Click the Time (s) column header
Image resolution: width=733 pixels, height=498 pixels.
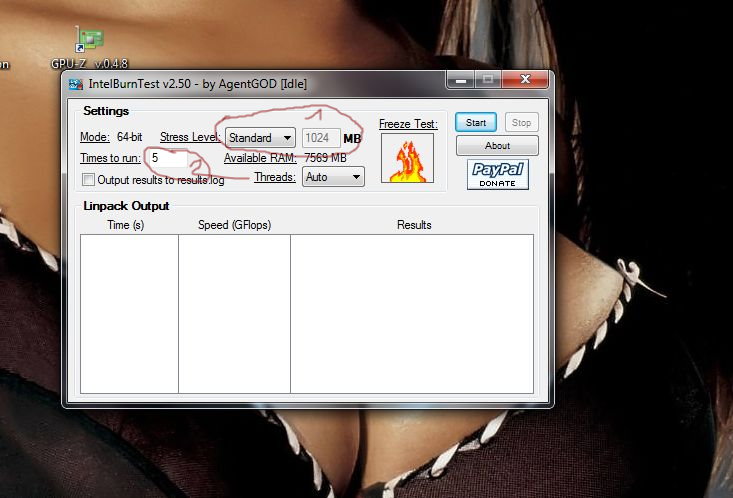pyautogui.click(x=126, y=225)
